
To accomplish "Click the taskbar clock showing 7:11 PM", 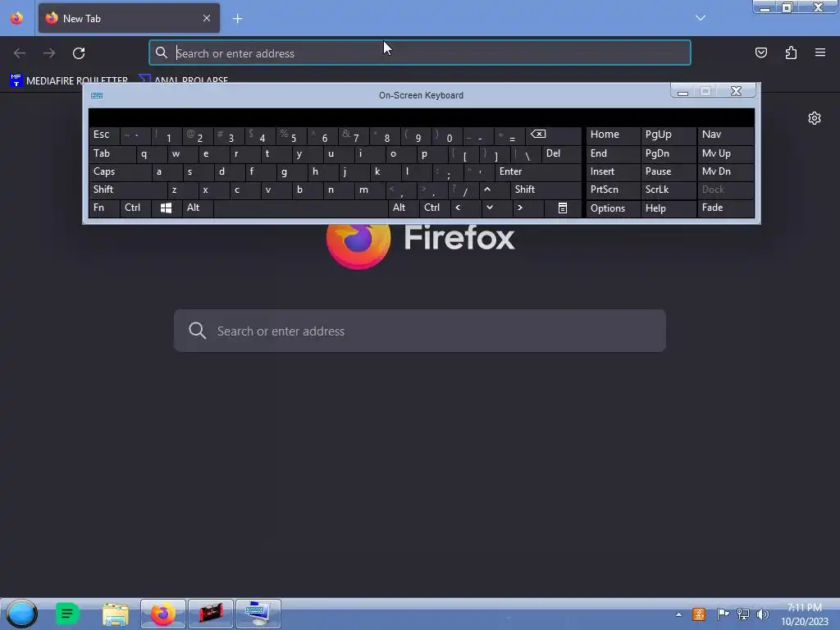I will [x=804, y=614].
